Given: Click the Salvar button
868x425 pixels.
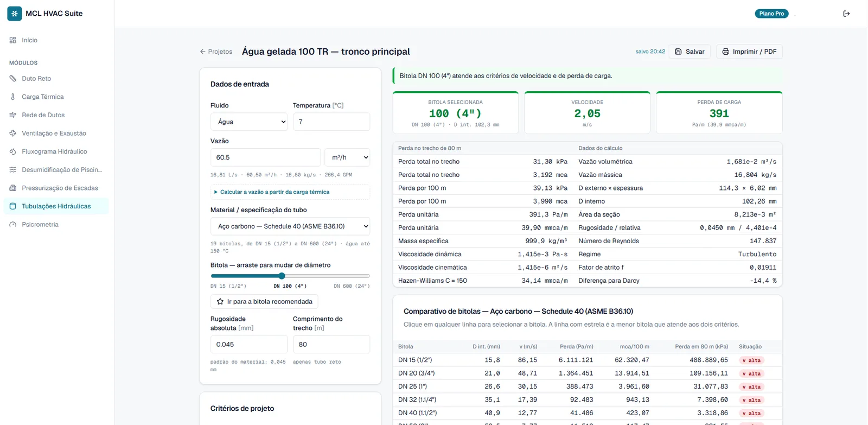Looking at the screenshot, I should (x=690, y=52).
